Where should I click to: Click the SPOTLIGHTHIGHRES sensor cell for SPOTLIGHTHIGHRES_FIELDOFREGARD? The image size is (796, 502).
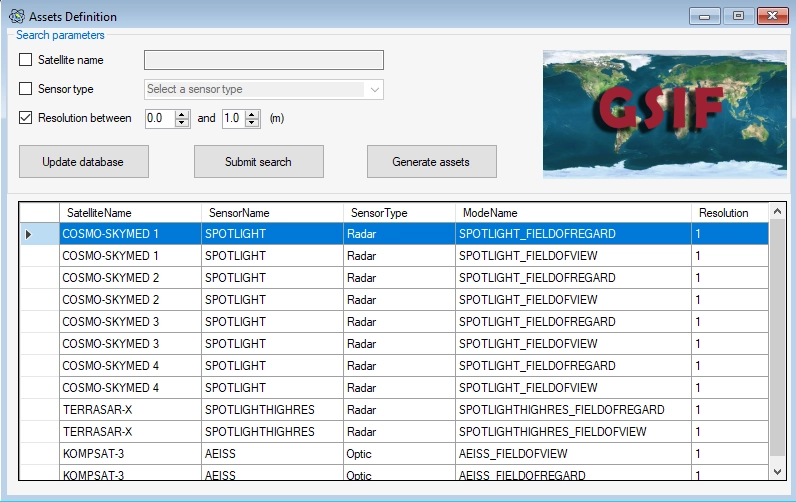273,410
